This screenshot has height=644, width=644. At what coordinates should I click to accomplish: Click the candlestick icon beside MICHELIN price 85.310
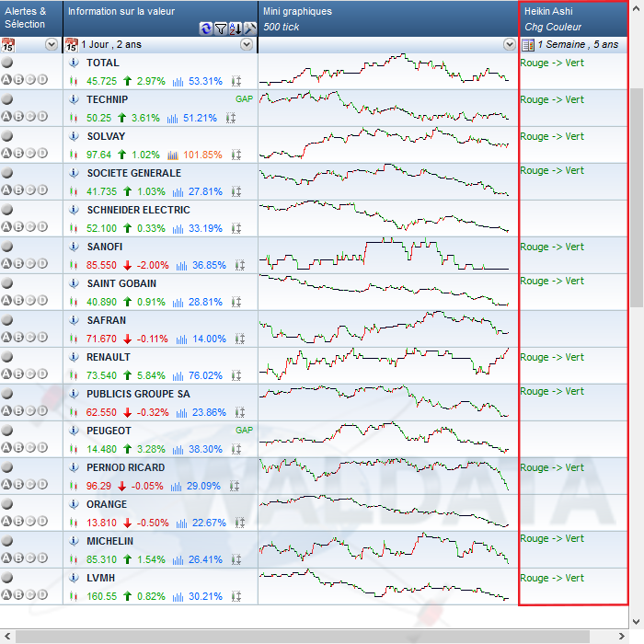[x=74, y=559]
